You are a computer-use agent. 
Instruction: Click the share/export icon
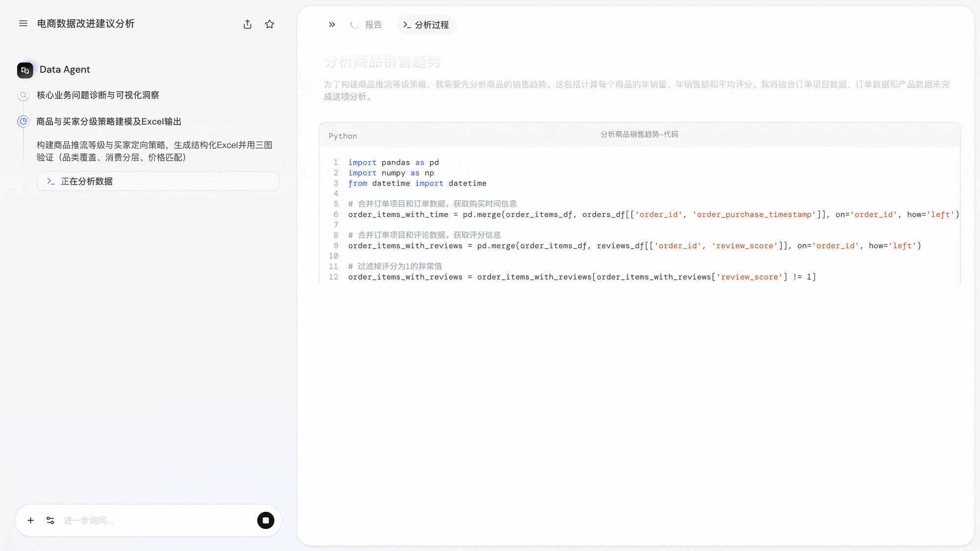pos(247,24)
